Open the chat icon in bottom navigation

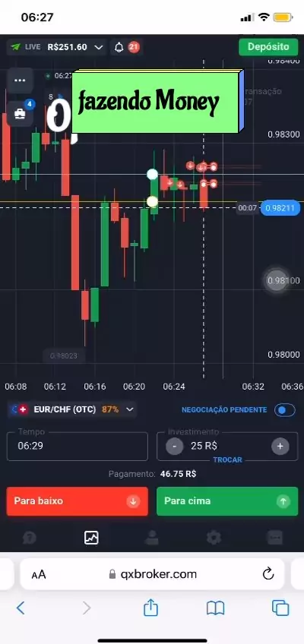[x=275, y=537]
